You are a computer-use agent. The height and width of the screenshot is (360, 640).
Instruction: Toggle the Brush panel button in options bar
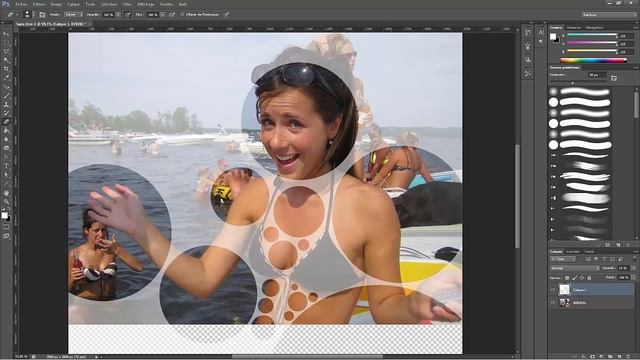[x=42, y=15]
